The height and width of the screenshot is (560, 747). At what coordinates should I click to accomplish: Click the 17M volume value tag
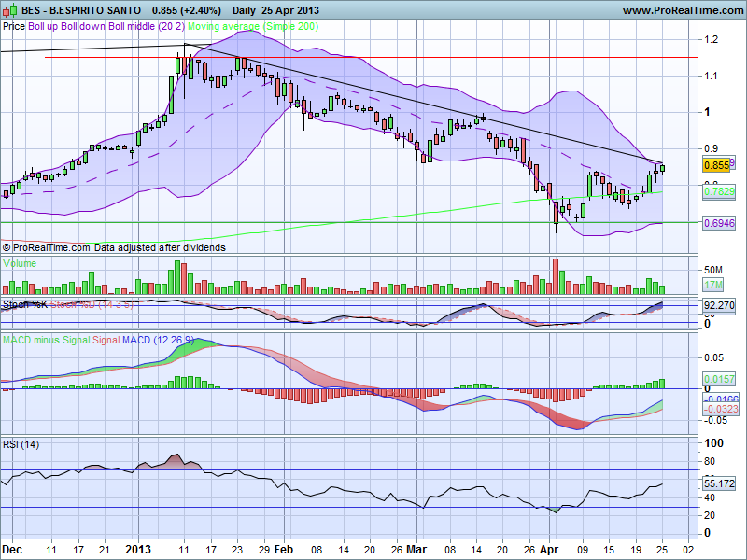(x=713, y=285)
